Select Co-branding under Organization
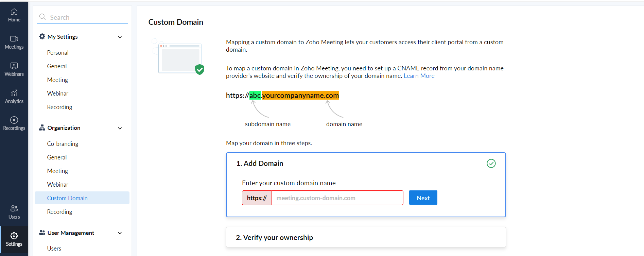The image size is (644, 256). tap(63, 144)
